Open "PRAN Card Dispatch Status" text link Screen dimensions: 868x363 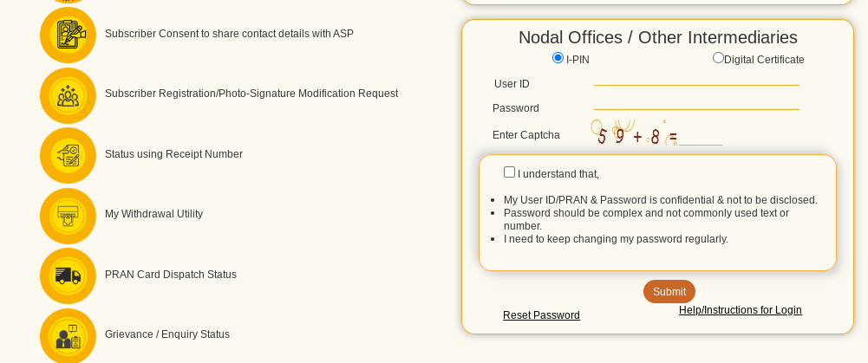point(170,275)
